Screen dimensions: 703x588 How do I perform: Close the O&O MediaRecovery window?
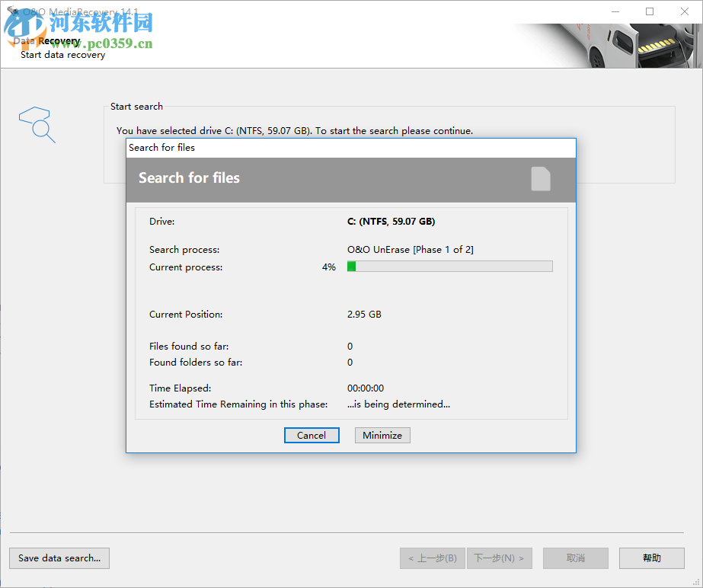coord(684,11)
